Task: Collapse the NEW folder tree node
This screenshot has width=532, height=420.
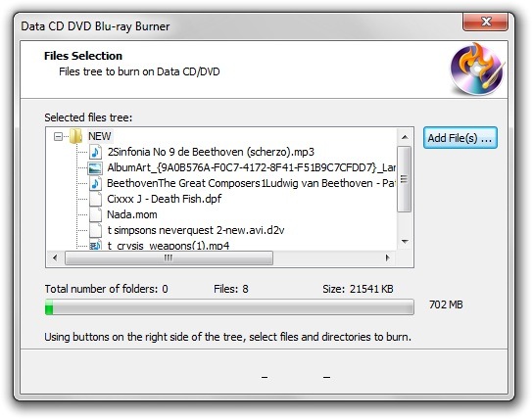Action: coord(58,137)
